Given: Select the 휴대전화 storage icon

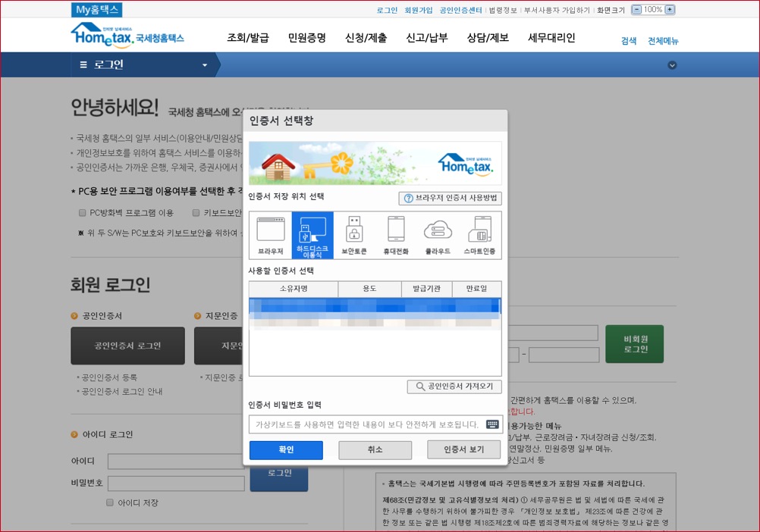Looking at the screenshot, I should click(x=396, y=235).
